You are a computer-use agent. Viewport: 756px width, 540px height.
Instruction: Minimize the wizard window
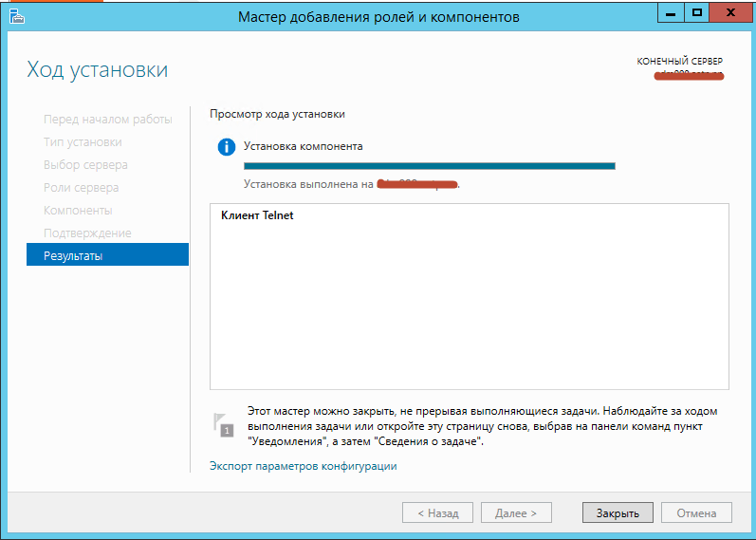click(x=671, y=13)
